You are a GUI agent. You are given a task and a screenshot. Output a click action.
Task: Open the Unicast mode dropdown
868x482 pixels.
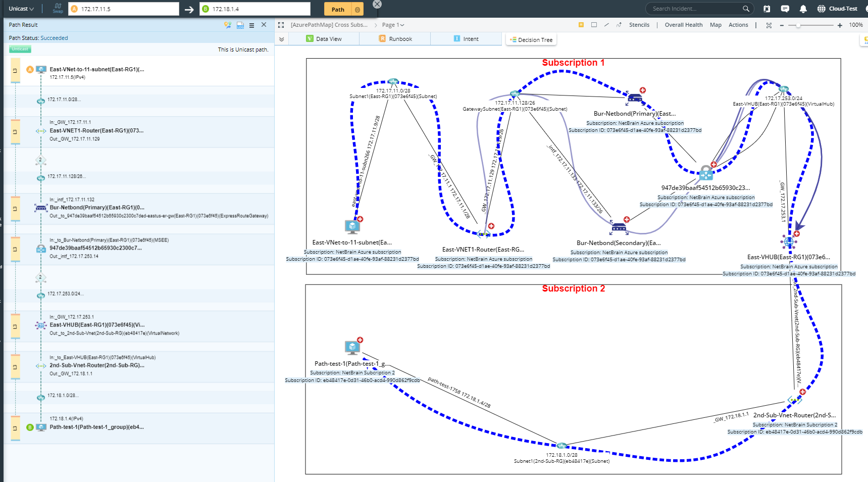(20, 9)
